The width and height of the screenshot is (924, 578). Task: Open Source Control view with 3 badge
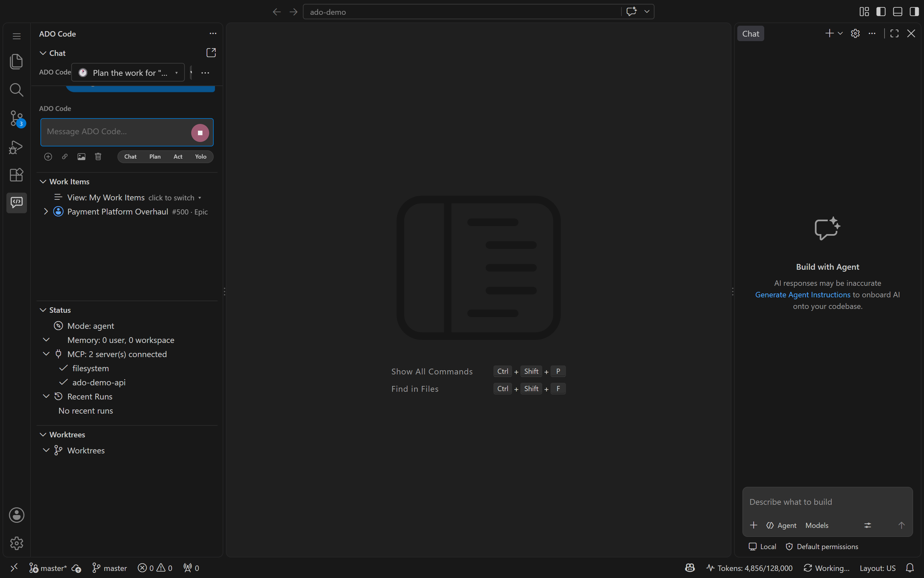(16, 118)
